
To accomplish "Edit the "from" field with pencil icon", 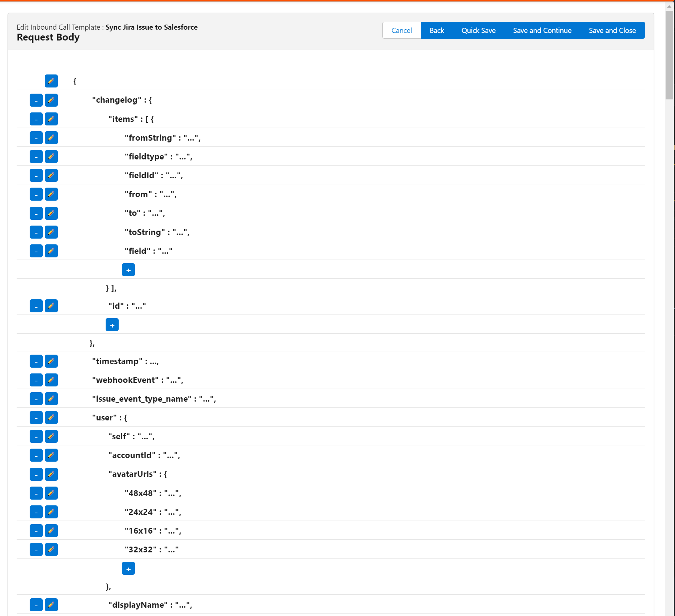I will click(x=51, y=194).
